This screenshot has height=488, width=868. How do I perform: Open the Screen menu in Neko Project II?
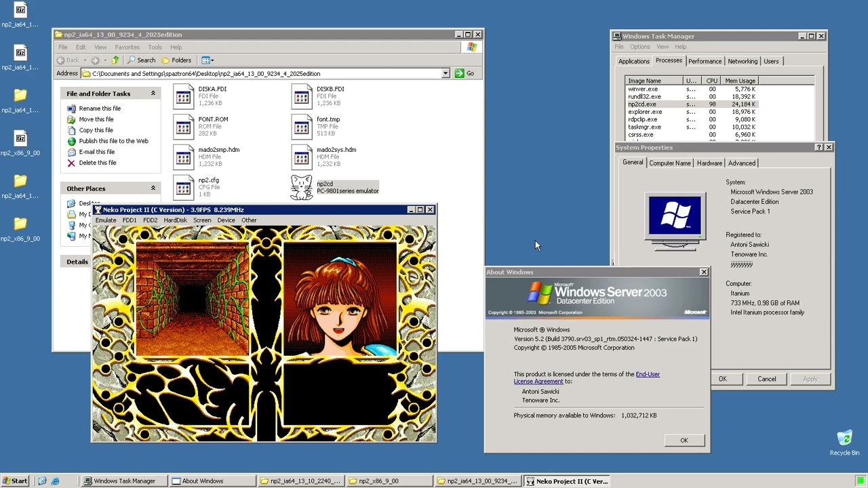(202, 220)
